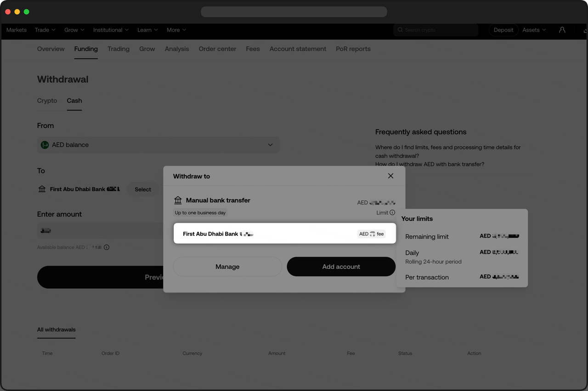588x391 pixels.
Task: Open the Learn menu
Action: coord(147,30)
